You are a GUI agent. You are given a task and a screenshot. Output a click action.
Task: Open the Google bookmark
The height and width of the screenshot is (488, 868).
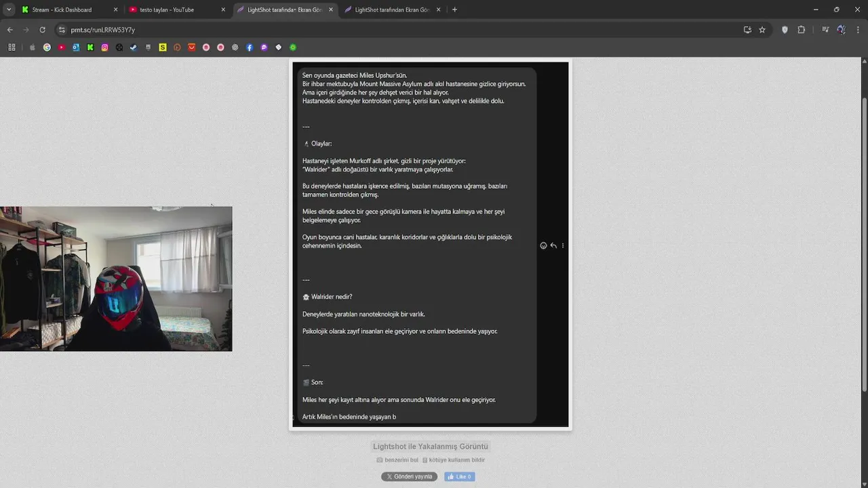tap(47, 47)
